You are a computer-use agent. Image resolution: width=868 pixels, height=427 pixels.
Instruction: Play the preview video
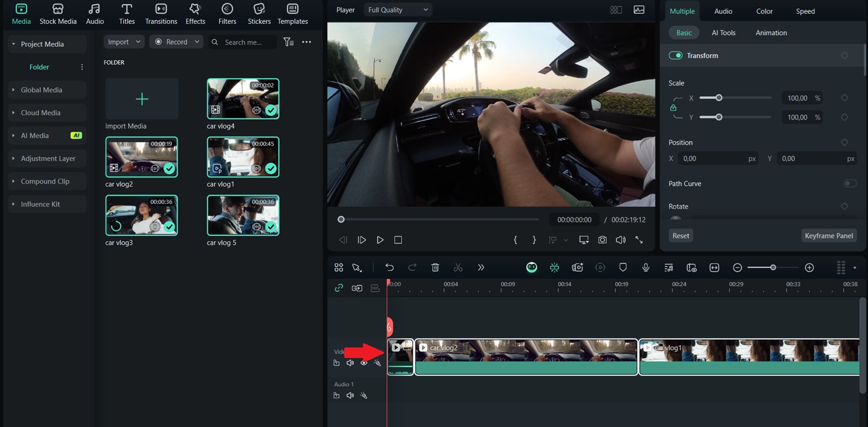tap(380, 240)
